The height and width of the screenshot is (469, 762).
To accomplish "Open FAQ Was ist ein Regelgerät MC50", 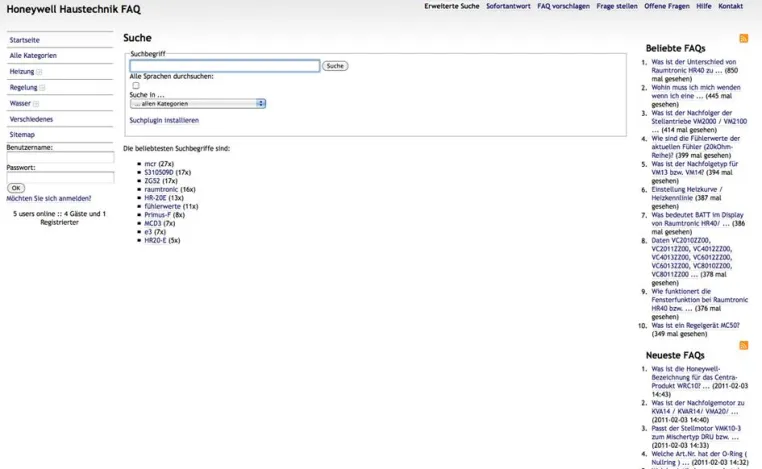I will pos(695,326).
